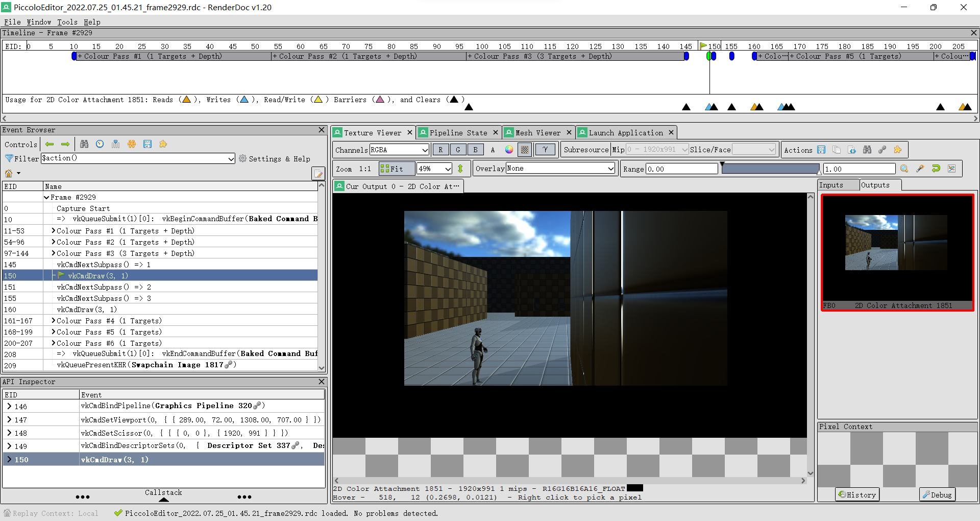This screenshot has width=980, height=521.
Task: Click the magnifier auto-fit range icon
Action: 904,169
